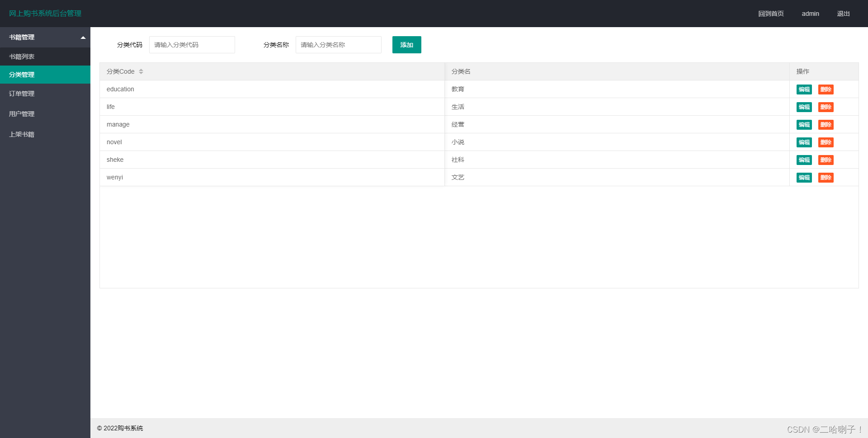This screenshot has height=438, width=868.
Task: Edit the sheke category row
Action: tap(804, 160)
